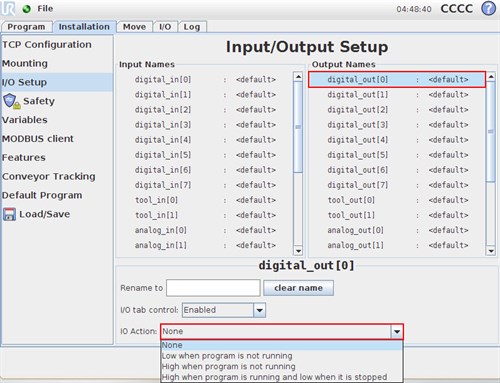Open the MODBUS client section
Screen dimensions: 500x383
38,139
